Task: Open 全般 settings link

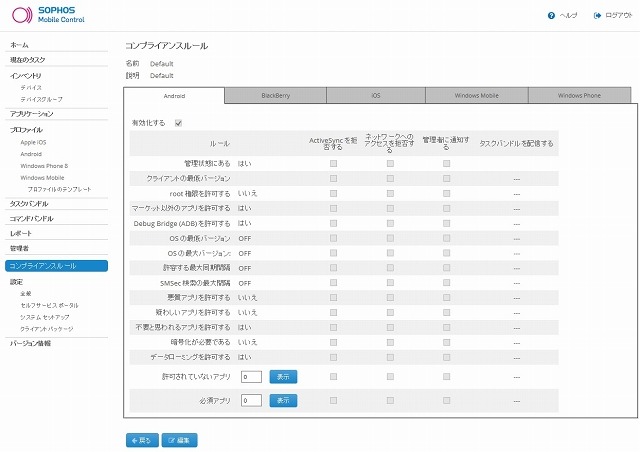Action: [x=26, y=294]
